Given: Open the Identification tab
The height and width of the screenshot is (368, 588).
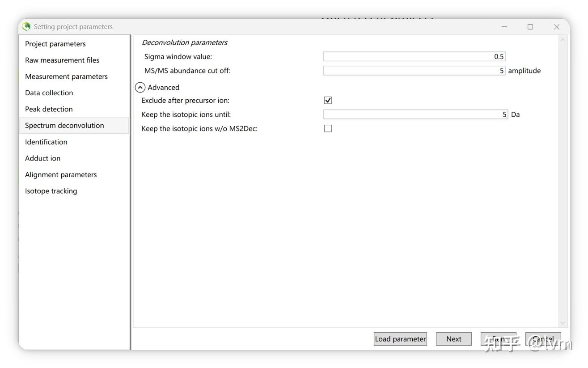Looking at the screenshot, I should point(46,142).
